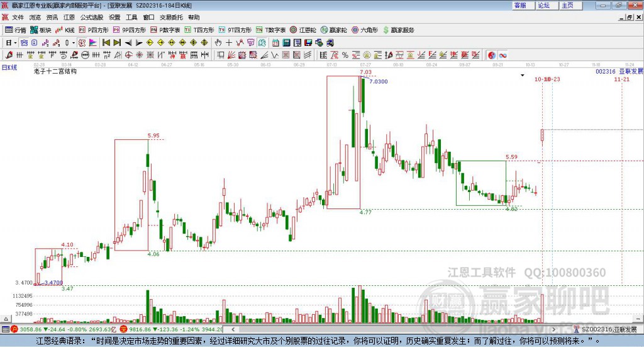Viewport: 644px width, 347px height.
Task: Click the 主页 homepage button
Action: (570, 5)
